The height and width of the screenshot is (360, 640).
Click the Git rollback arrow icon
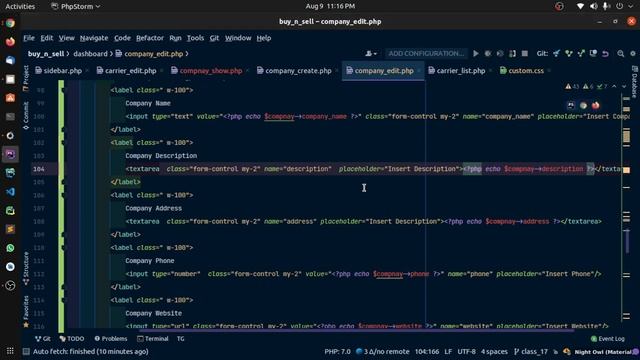(x=605, y=53)
